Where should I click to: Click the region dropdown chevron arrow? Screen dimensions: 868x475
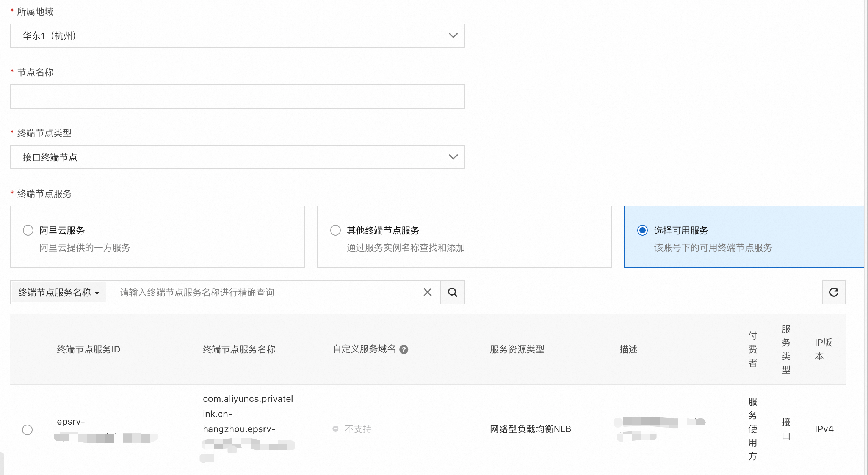(453, 36)
